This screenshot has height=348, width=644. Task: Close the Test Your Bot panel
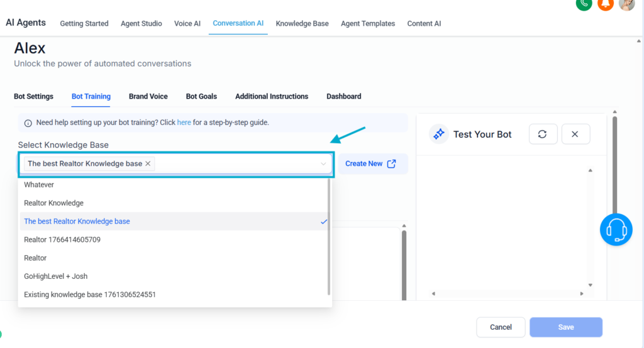point(575,134)
